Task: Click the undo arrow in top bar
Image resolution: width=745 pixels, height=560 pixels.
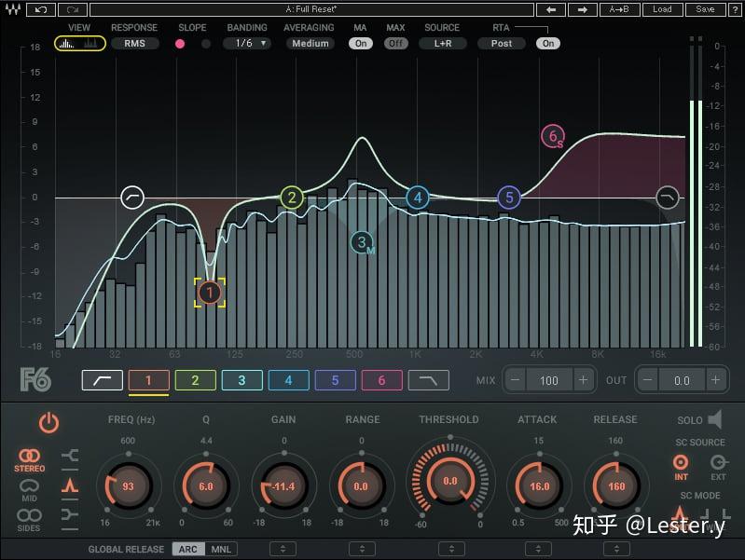Action: point(41,9)
